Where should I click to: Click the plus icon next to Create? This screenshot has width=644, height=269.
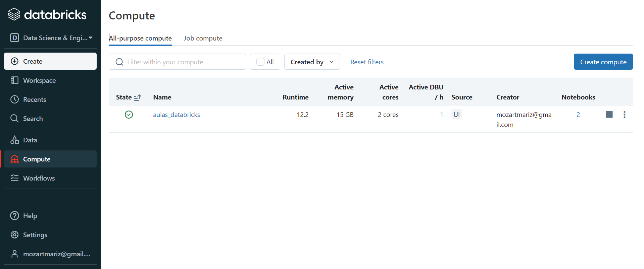(14, 61)
